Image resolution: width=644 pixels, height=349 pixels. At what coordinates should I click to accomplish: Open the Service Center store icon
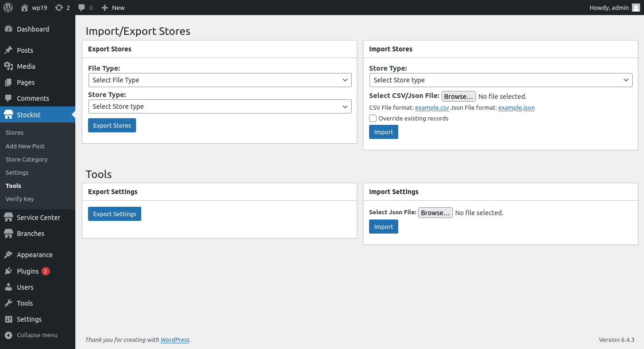click(x=8, y=218)
